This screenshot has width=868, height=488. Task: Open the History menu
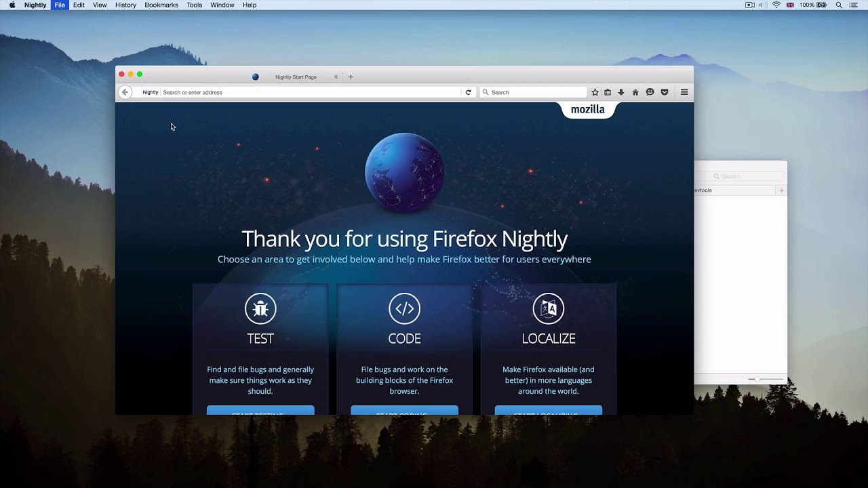125,5
